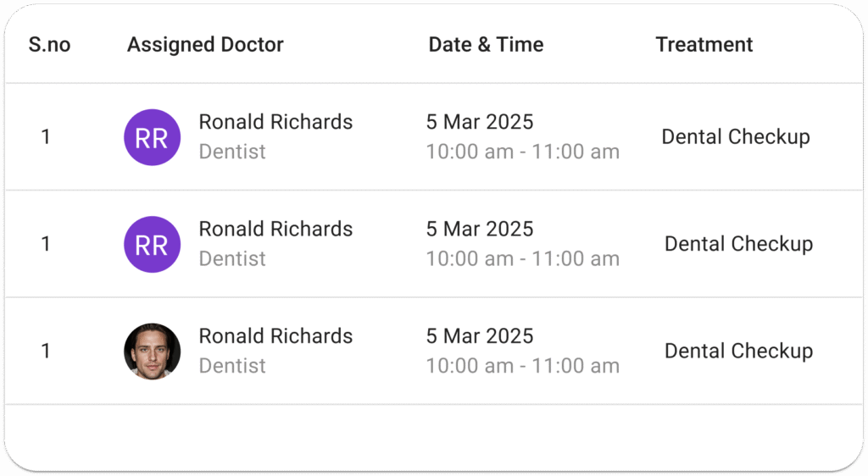Select Dental Checkup in the second row

[738, 244]
